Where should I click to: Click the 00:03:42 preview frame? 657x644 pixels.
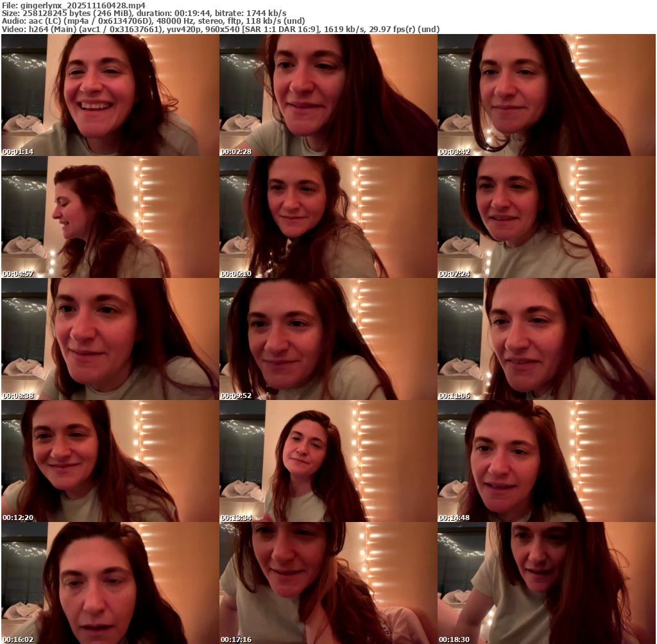point(546,95)
